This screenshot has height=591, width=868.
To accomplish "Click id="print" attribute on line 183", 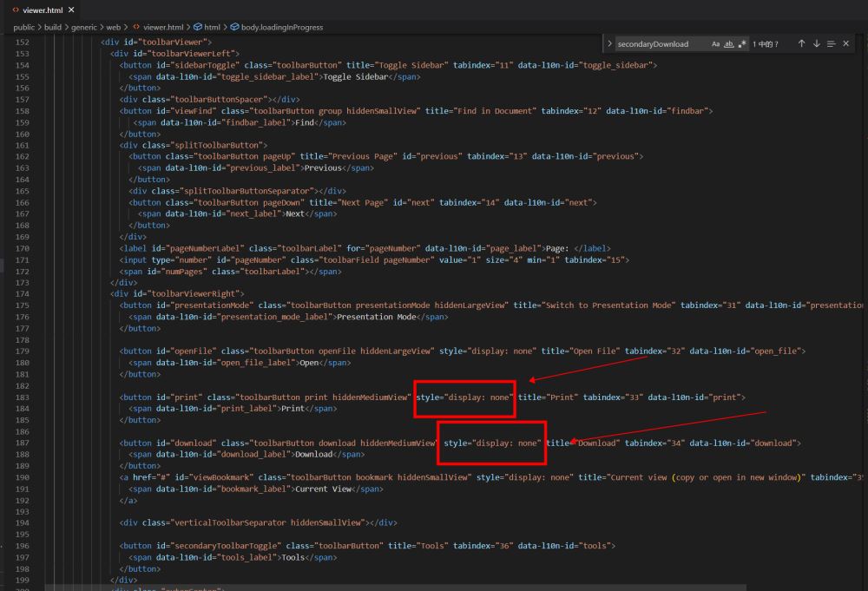I will (180, 397).
